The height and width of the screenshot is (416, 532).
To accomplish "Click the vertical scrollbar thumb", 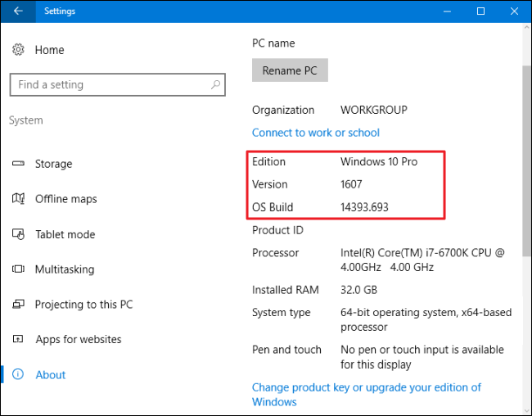I will click(x=526, y=161).
